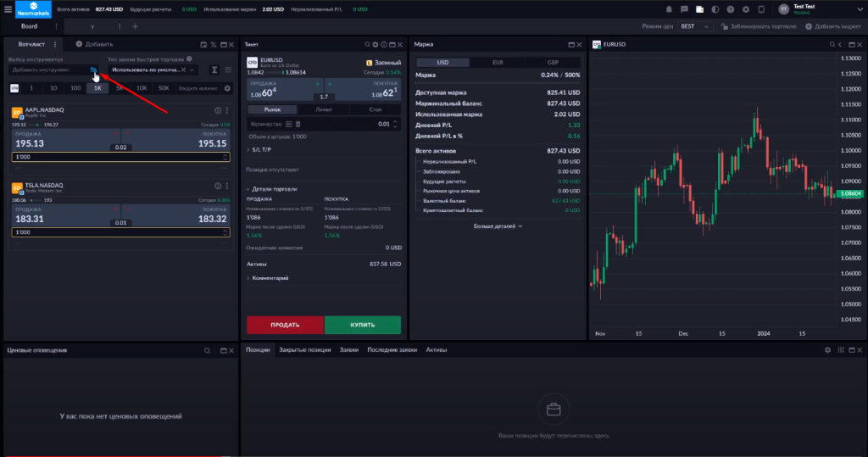Open instrument browser icon beside Добавить инструмент
Viewport: 868px width, 457px height.
[93, 70]
